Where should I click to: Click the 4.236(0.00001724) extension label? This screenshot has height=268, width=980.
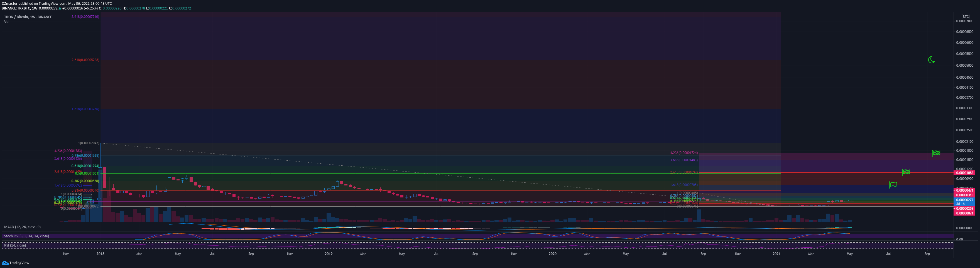coord(684,153)
